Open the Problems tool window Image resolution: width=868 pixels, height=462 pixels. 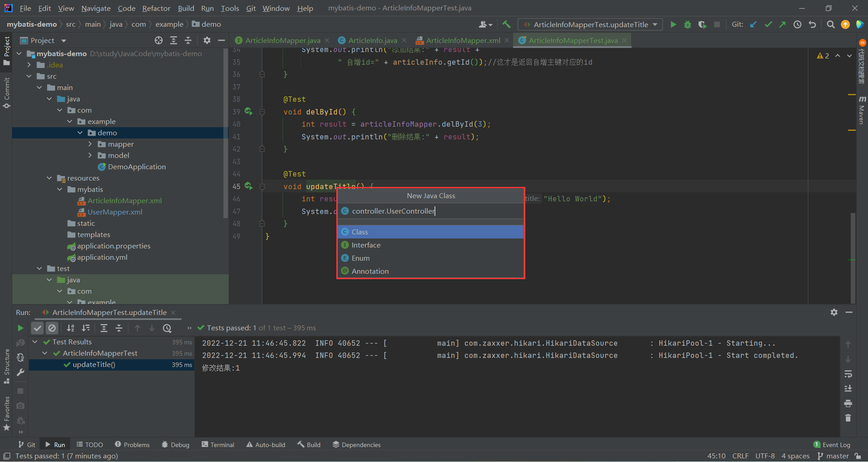tap(132, 445)
